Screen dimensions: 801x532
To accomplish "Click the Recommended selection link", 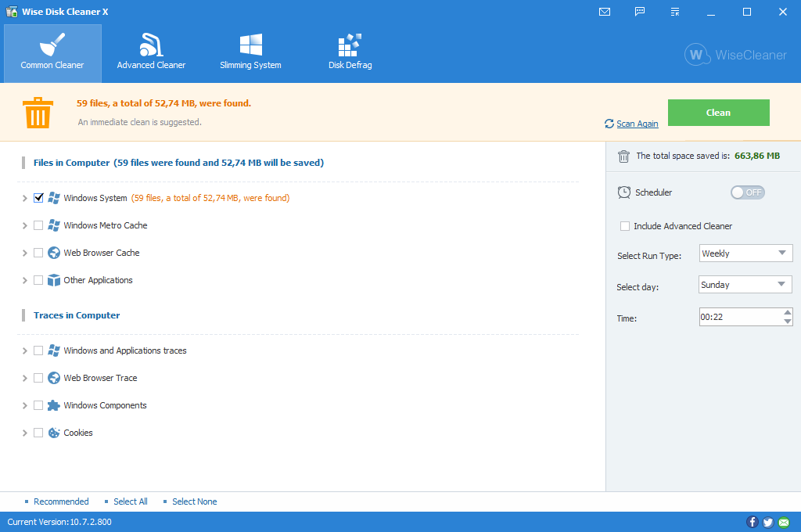I will point(61,501).
